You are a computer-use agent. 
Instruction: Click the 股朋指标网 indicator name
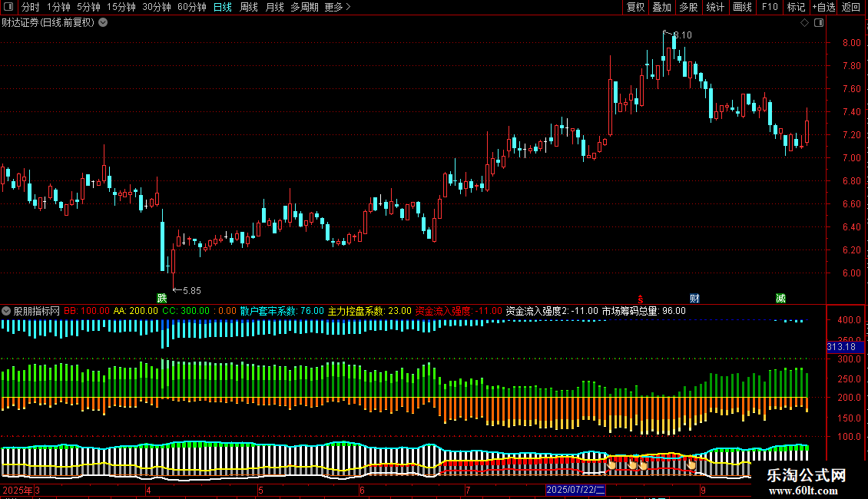(x=37, y=311)
